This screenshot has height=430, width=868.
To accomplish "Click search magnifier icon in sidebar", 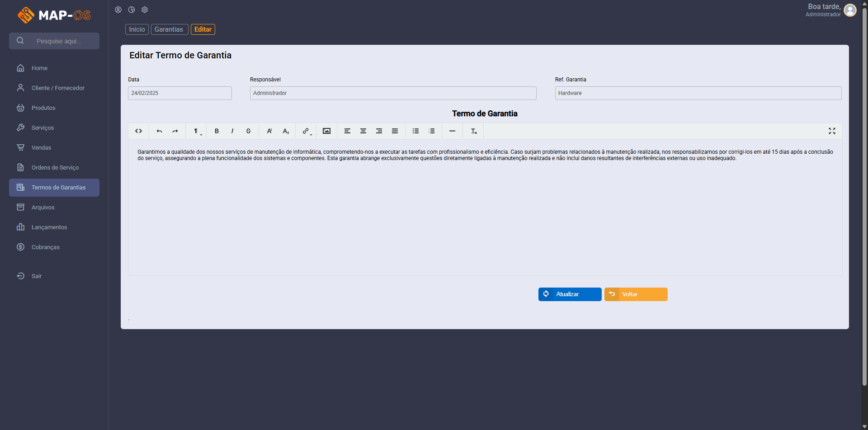I will pyautogui.click(x=20, y=41).
